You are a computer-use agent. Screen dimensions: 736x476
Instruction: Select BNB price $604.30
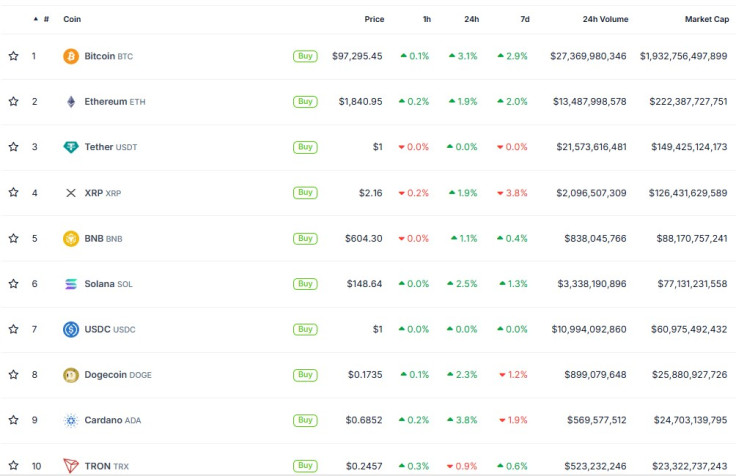click(364, 238)
